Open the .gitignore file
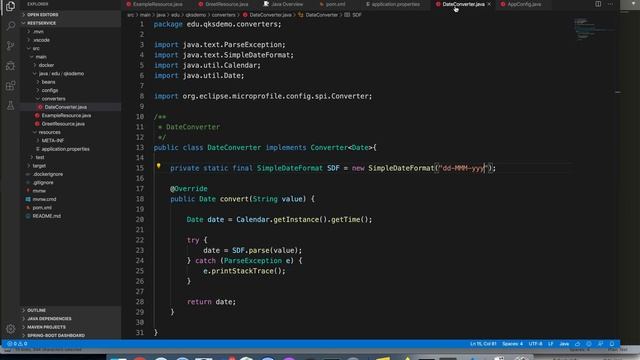 tap(43, 182)
